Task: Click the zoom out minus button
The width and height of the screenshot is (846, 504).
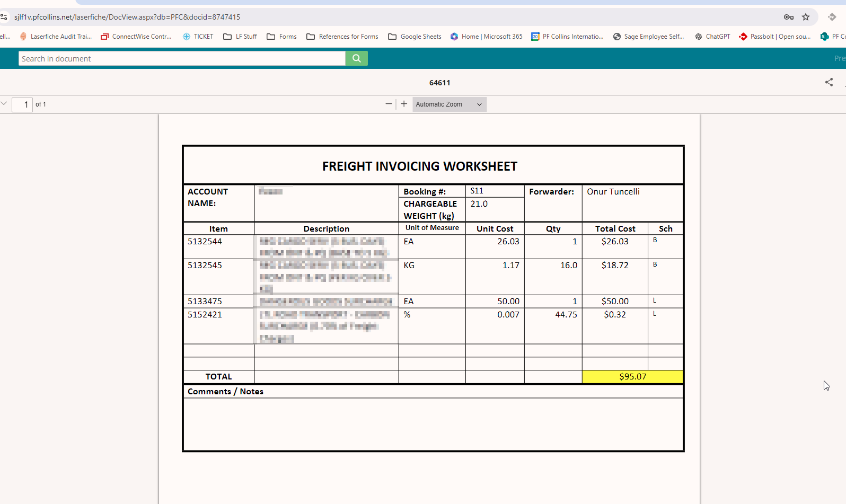Action: coord(389,104)
